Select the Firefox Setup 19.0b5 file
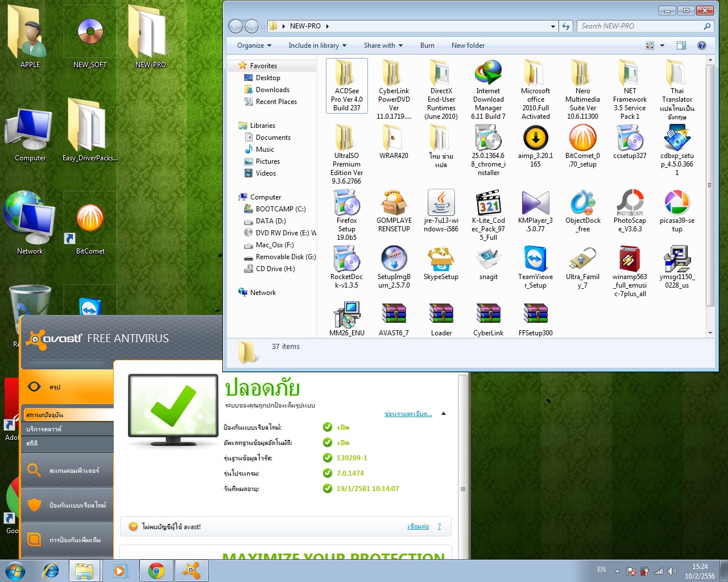The width and height of the screenshot is (728, 582). click(347, 215)
